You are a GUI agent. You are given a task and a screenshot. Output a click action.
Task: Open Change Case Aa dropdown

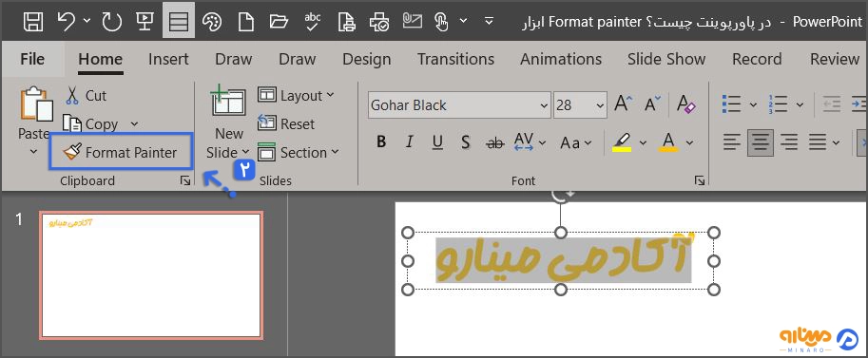pos(576,142)
